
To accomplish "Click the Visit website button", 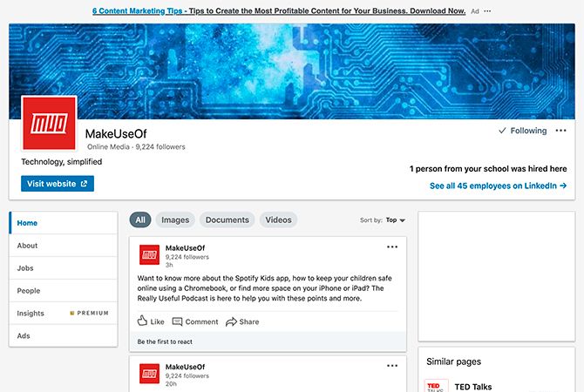I will pos(58,184).
